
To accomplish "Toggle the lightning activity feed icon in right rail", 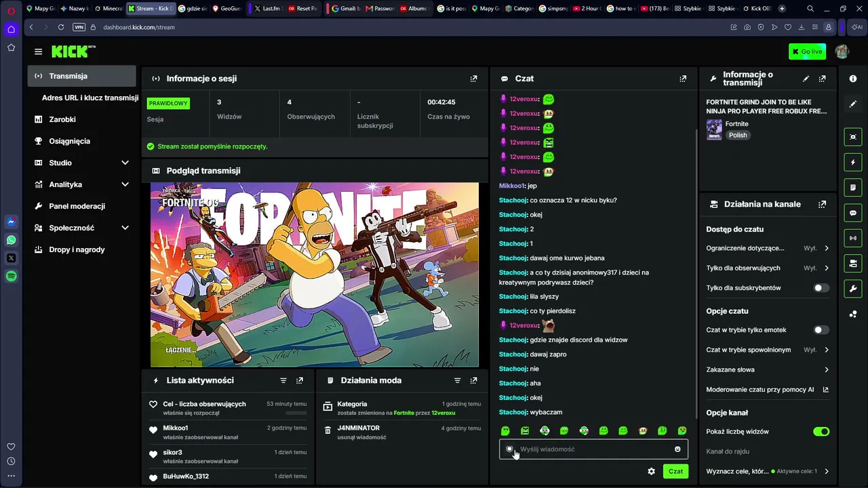I will click(x=853, y=163).
